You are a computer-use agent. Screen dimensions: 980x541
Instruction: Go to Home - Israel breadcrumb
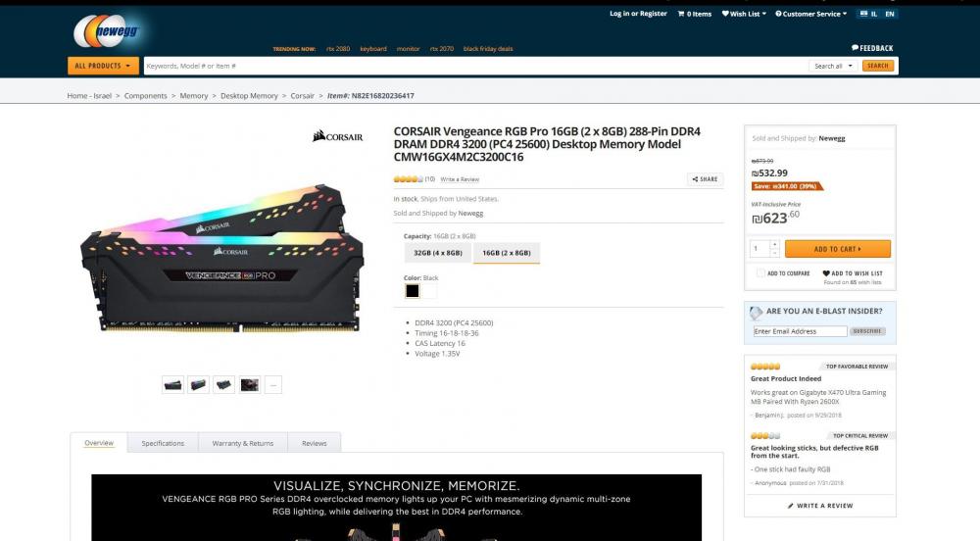point(89,96)
